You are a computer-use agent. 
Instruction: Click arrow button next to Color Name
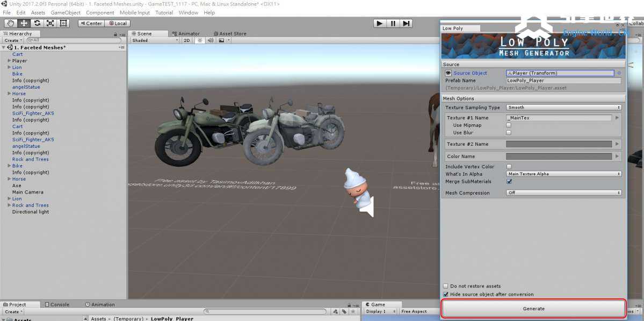pyautogui.click(x=617, y=156)
